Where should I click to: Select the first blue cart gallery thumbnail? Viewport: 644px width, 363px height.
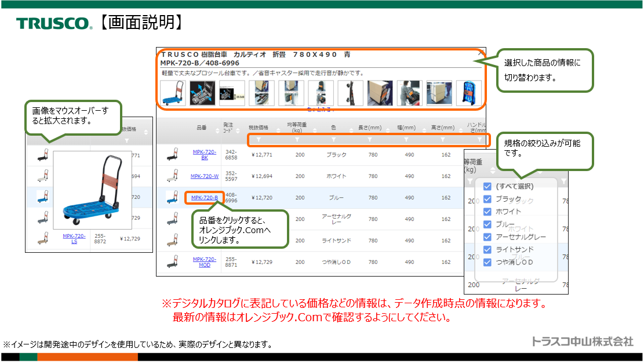click(173, 93)
